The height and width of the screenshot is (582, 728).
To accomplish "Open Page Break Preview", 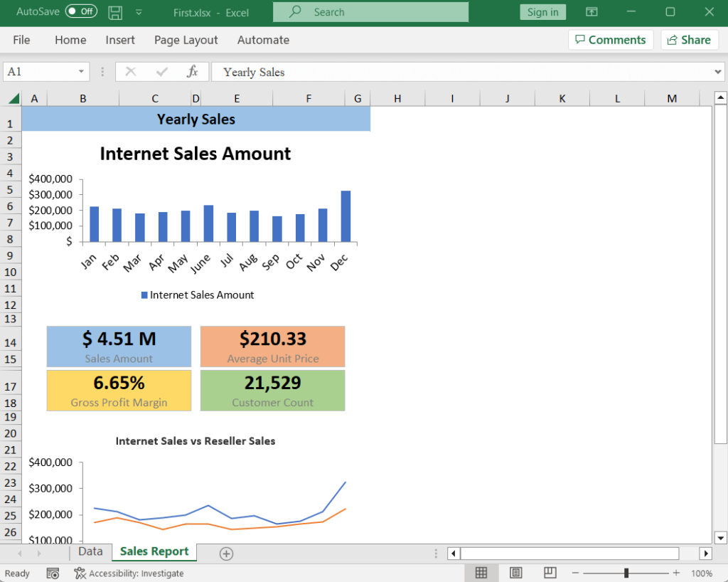I will tap(548, 573).
